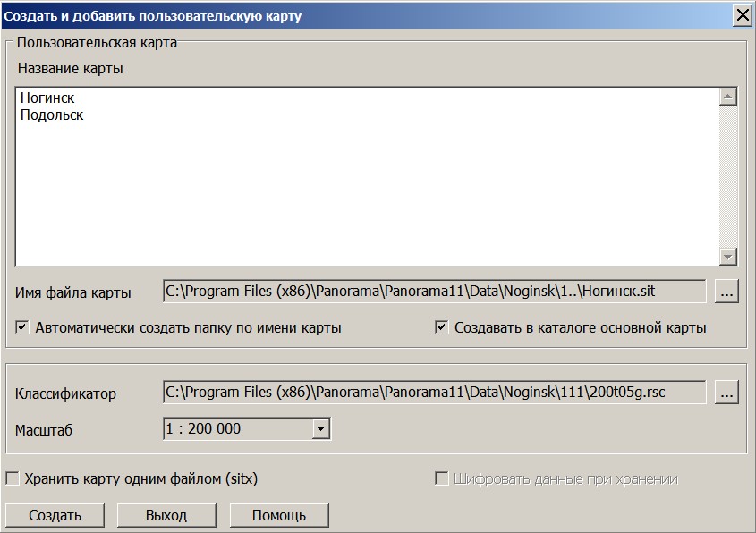Open help with the Помощь button

click(x=279, y=515)
